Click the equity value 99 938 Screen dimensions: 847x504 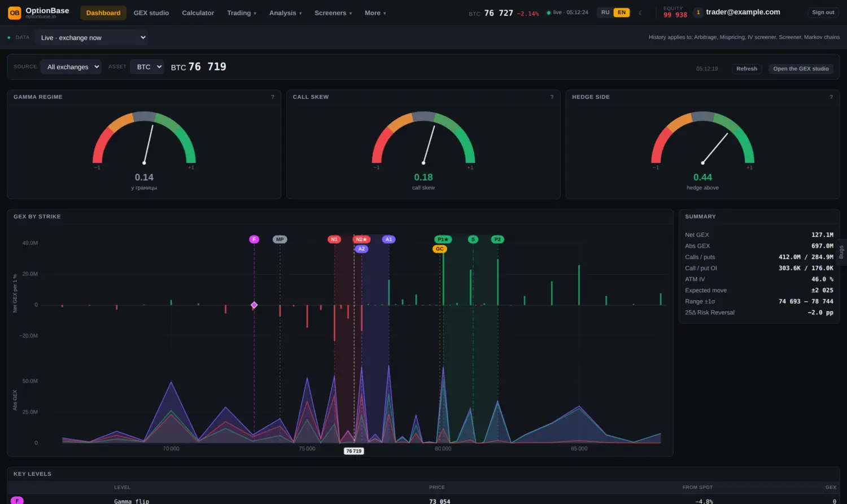(x=675, y=15)
